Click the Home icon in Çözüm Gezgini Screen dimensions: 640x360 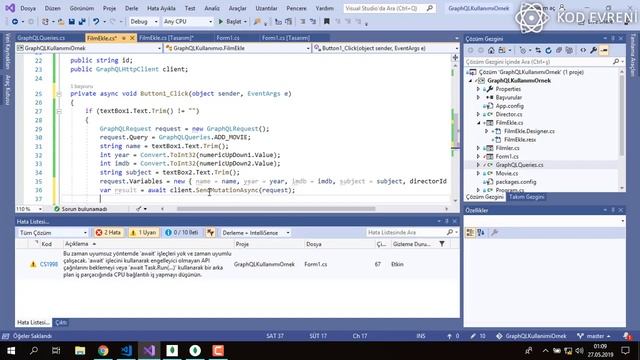click(x=491, y=50)
